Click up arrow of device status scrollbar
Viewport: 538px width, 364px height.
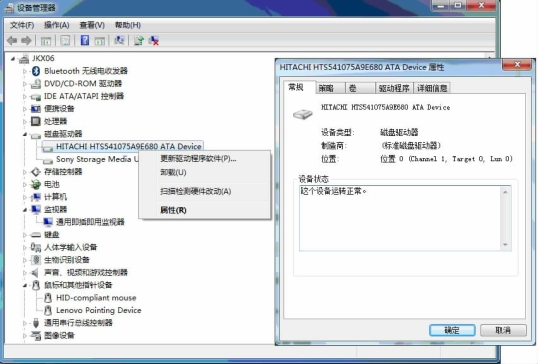coord(505,192)
